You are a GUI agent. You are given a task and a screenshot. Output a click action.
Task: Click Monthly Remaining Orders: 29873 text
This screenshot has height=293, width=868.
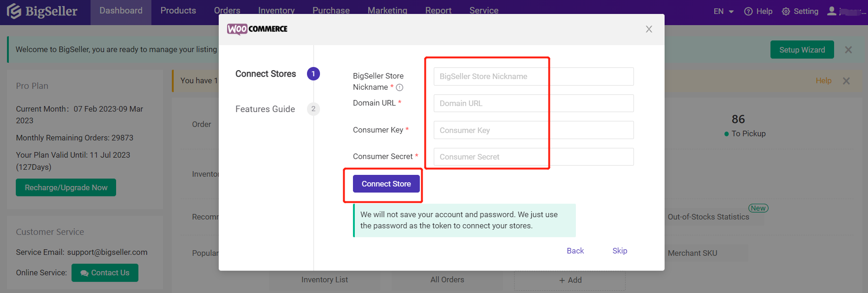pos(75,138)
